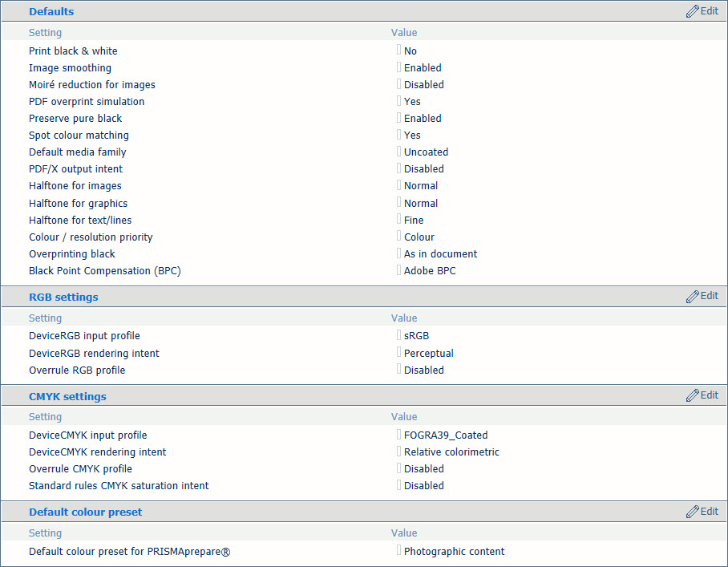Screen dimensions: 728x567
Task: Click the pencil icon in RGB settings header
Action: click(x=692, y=296)
